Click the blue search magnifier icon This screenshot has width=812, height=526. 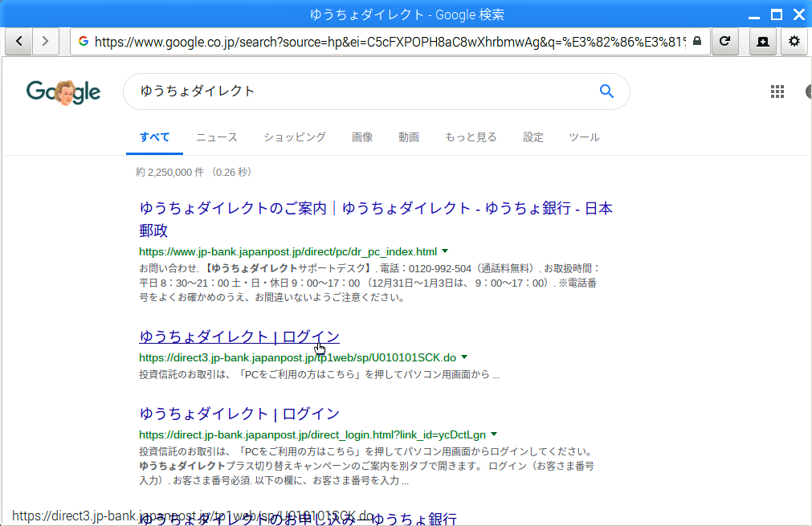(x=606, y=91)
